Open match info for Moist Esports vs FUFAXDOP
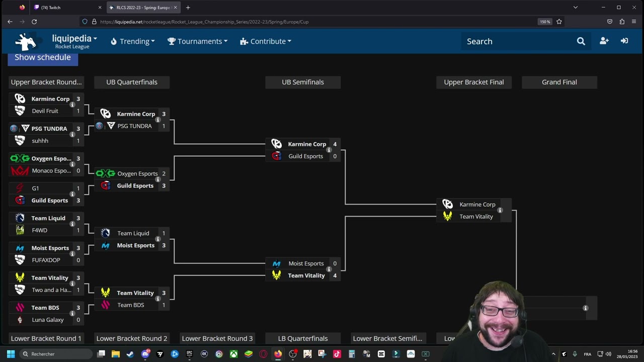644x362 pixels. coord(72,254)
